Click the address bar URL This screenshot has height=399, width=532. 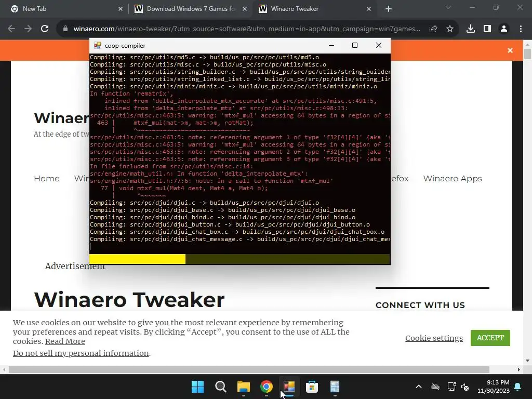tap(247, 29)
